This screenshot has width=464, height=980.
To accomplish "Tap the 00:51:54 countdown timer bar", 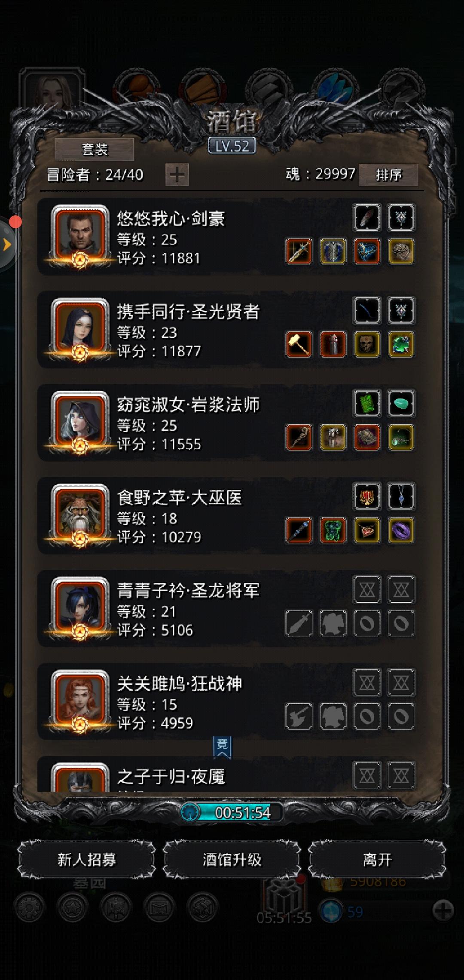I will coord(232,812).
